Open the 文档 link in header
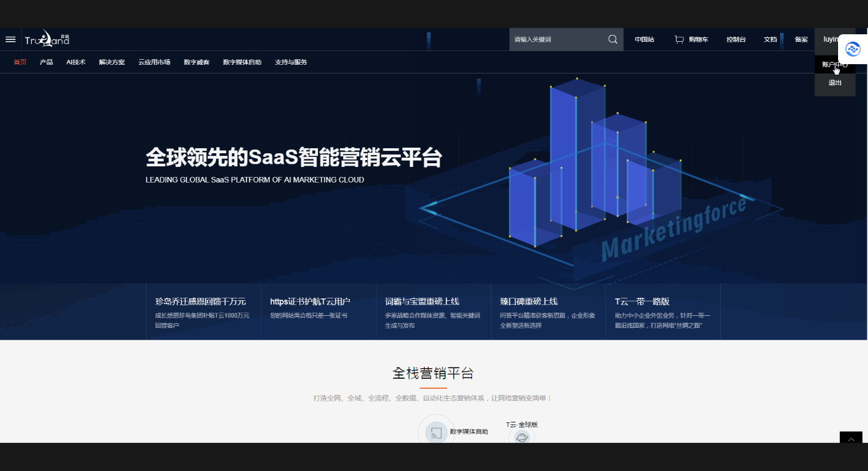The image size is (868, 471). pos(770,39)
